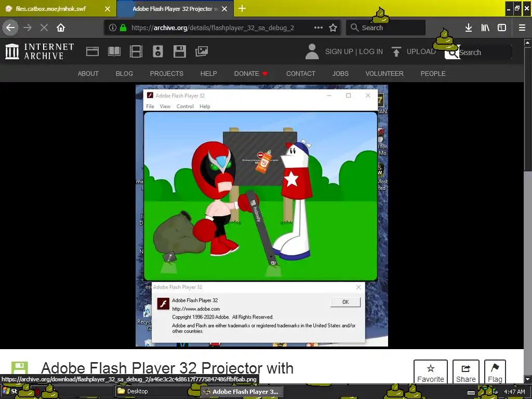Open the Firefox hamburger menu

(522, 28)
